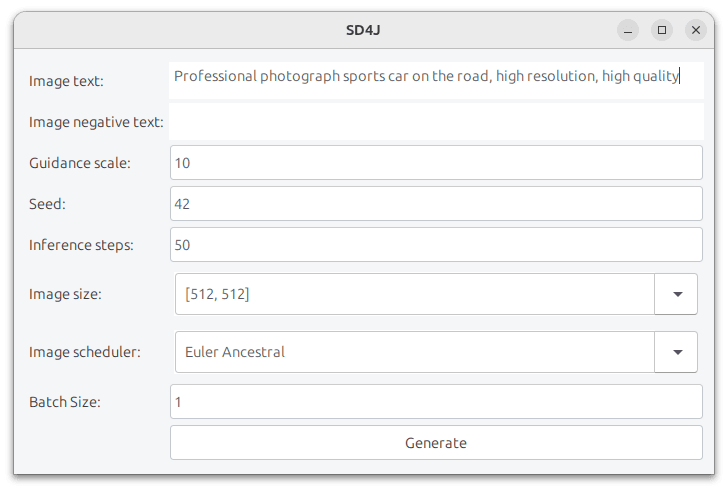Close the SD4J window
The image size is (728, 491).
pos(696,30)
